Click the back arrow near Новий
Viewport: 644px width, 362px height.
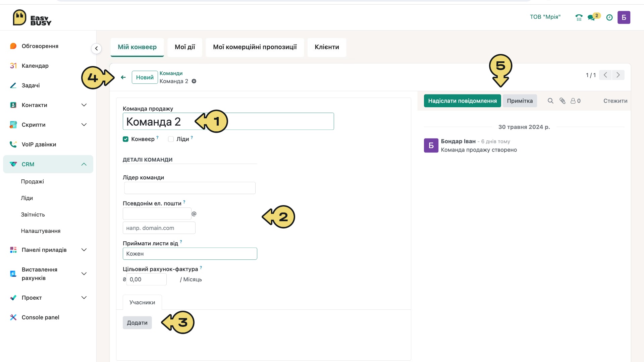[123, 77]
